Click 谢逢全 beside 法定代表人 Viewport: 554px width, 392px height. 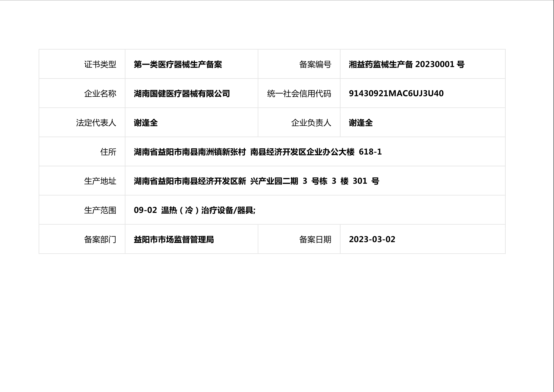point(146,123)
